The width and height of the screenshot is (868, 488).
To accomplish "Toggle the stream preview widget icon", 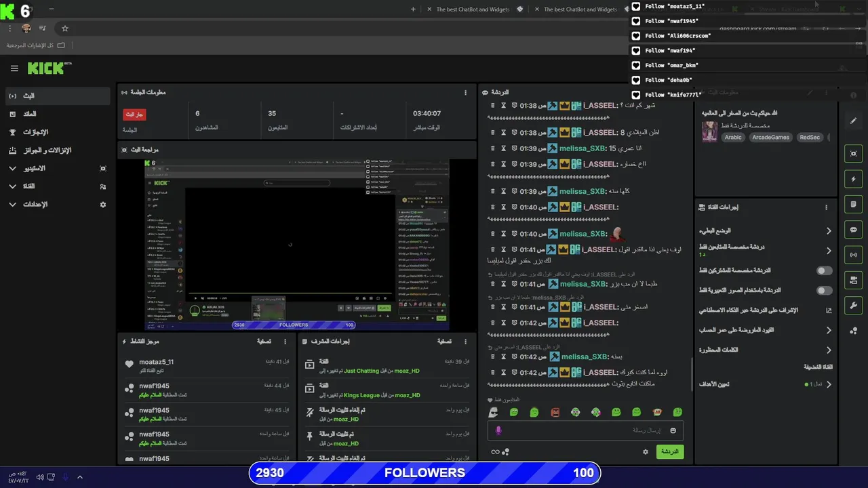I will point(854,154).
